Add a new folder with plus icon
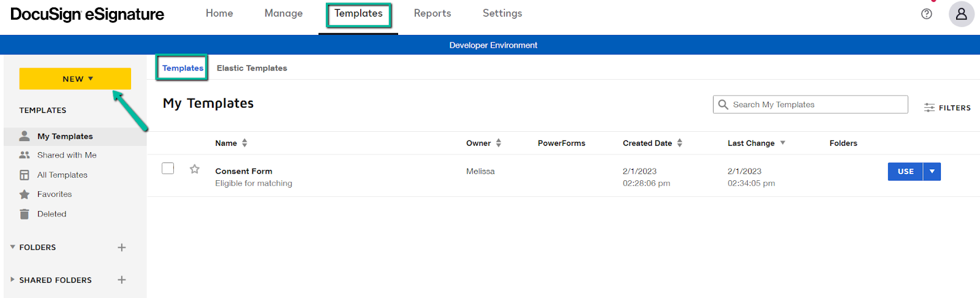980x298 pixels. pyautogui.click(x=122, y=248)
